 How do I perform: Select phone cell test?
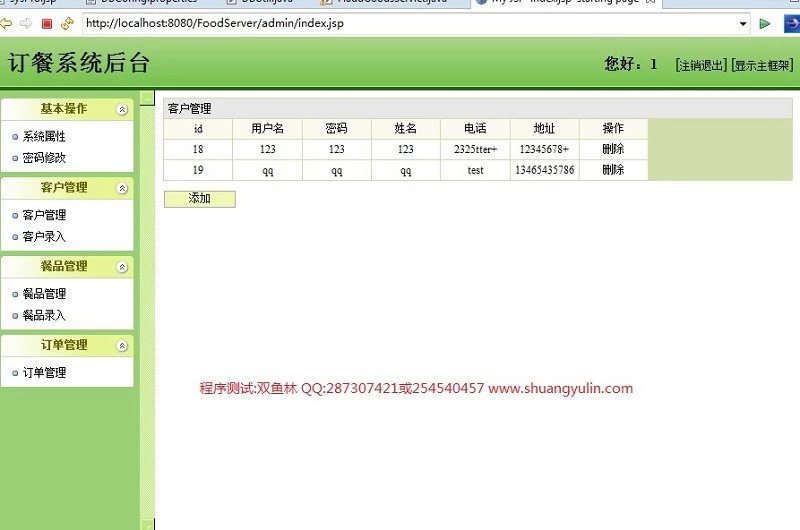coord(475,170)
